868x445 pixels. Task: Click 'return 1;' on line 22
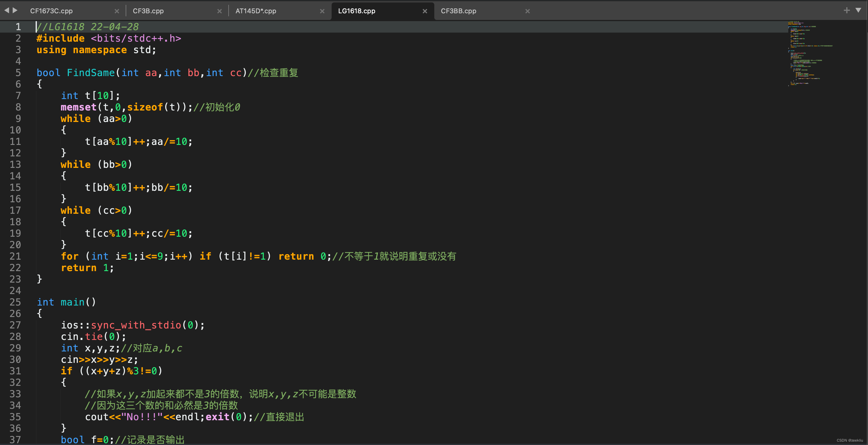coord(88,268)
